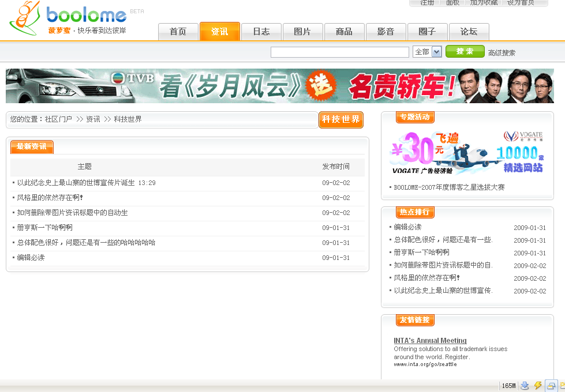Screen dimensions: 565x392
Task: Open article 册亨斯一下哈啊啊 in latest news list
Action: pyautogui.click(x=44, y=228)
